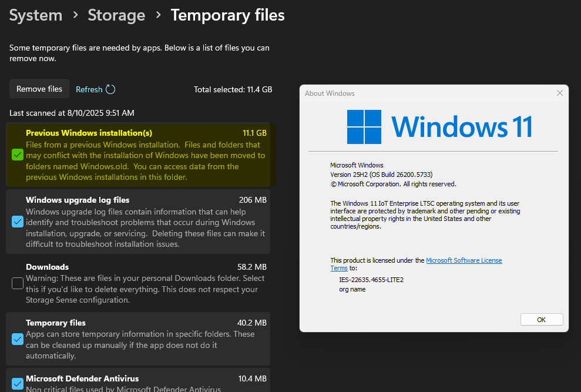The image size is (581, 392).
Task: Uncheck Windows upgrade log files checkbox
Action: coord(18,222)
